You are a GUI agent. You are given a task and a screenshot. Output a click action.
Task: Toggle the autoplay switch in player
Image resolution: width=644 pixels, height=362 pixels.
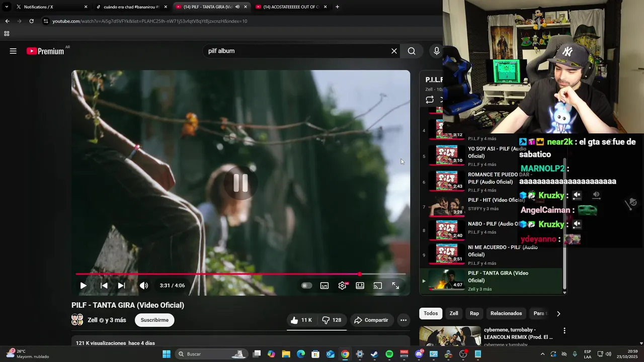pyautogui.click(x=306, y=286)
